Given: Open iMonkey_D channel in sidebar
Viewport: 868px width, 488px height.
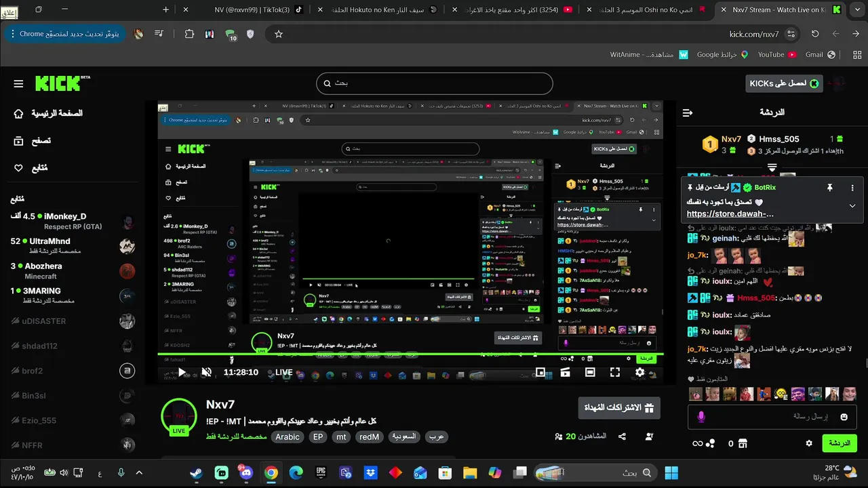Looking at the screenshot, I should coord(71,221).
